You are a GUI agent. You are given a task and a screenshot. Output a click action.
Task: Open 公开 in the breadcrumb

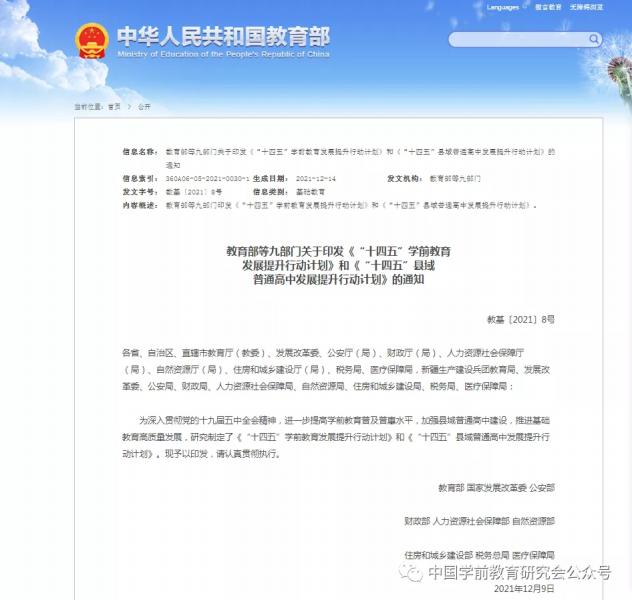point(144,106)
